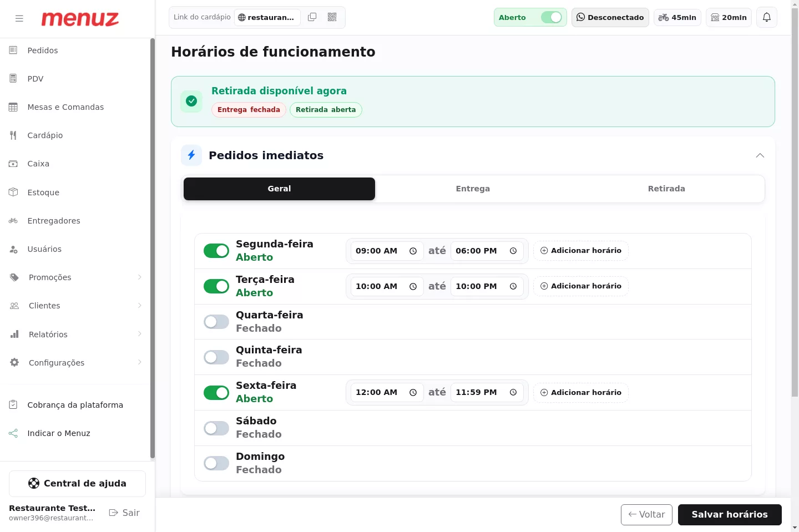799x532 pixels.
Task: Open Estoque in the sidebar
Action: click(x=75, y=192)
